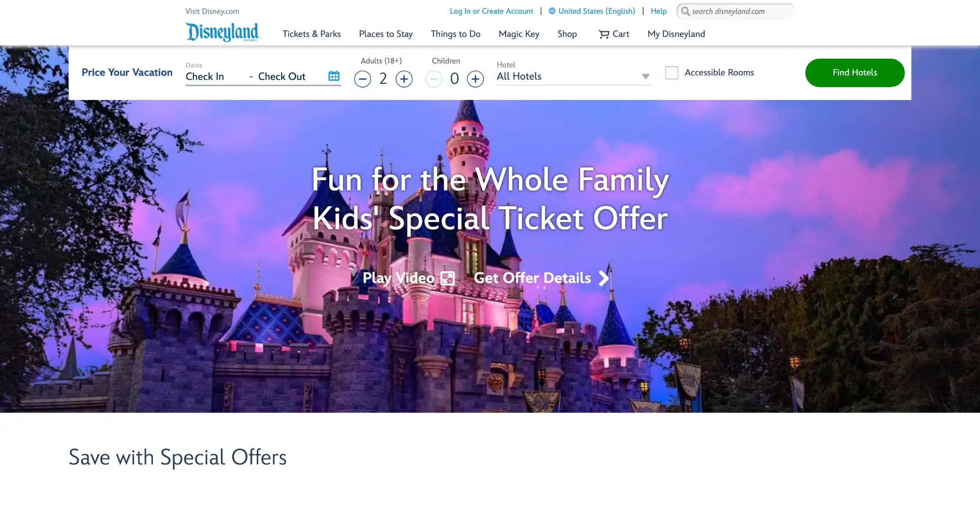Image resolution: width=980 pixels, height=525 pixels.
Task: Click Log In or Create Account
Action: pyautogui.click(x=491, y=11)
